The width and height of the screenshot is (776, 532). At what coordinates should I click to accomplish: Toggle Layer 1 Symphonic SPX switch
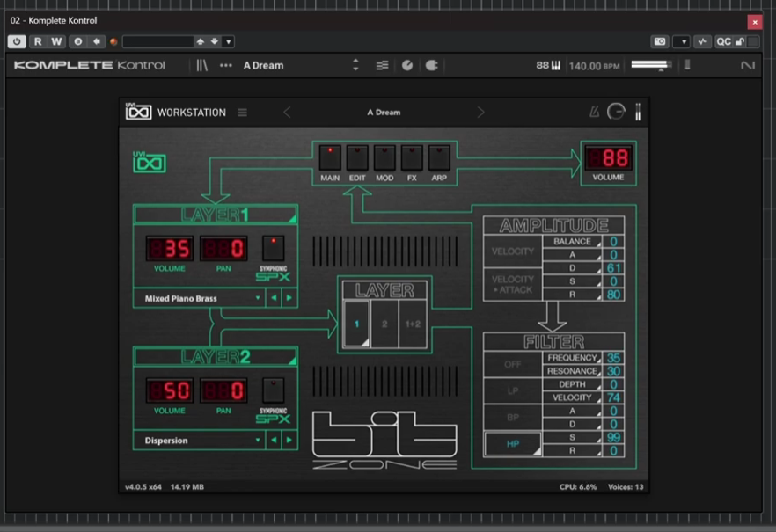coord(273,248)
